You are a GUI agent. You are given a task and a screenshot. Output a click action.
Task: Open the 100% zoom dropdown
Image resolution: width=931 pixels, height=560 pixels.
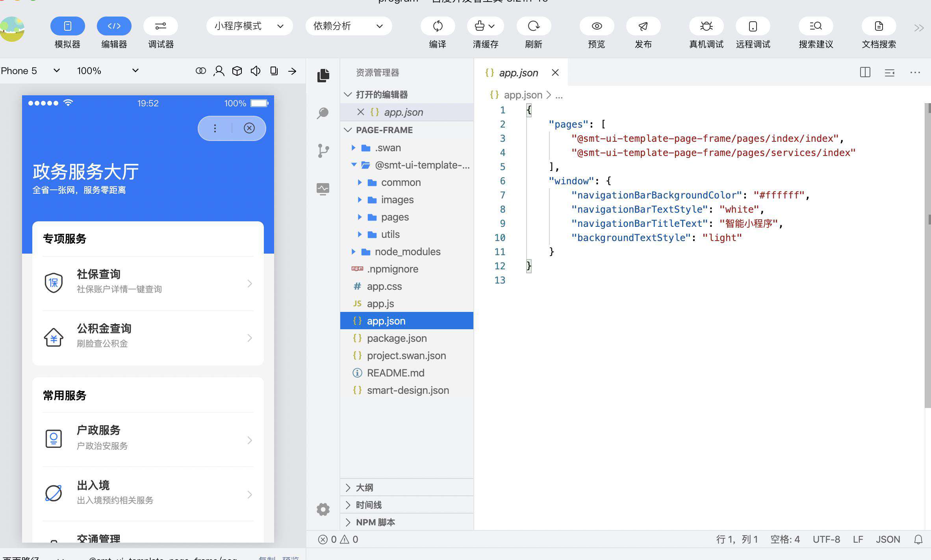[108, 70]
